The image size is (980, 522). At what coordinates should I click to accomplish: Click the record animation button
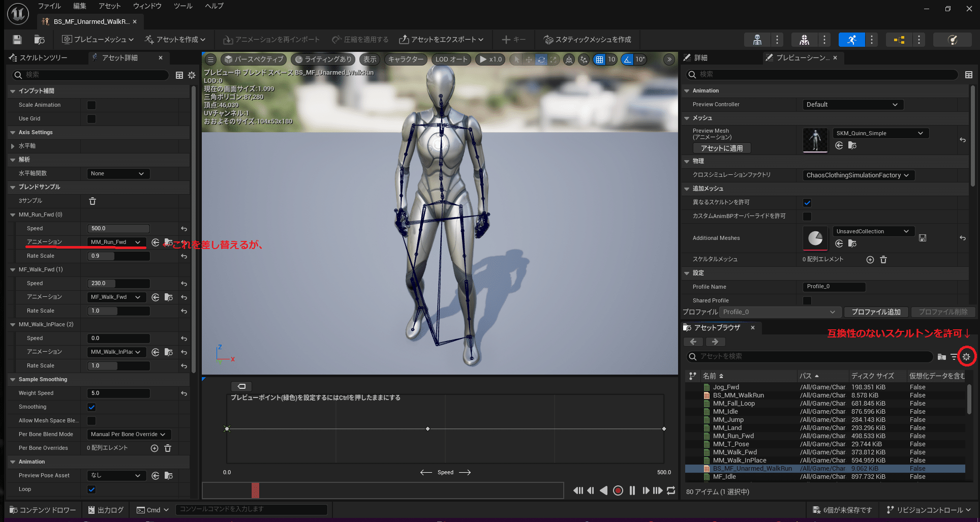618,490
